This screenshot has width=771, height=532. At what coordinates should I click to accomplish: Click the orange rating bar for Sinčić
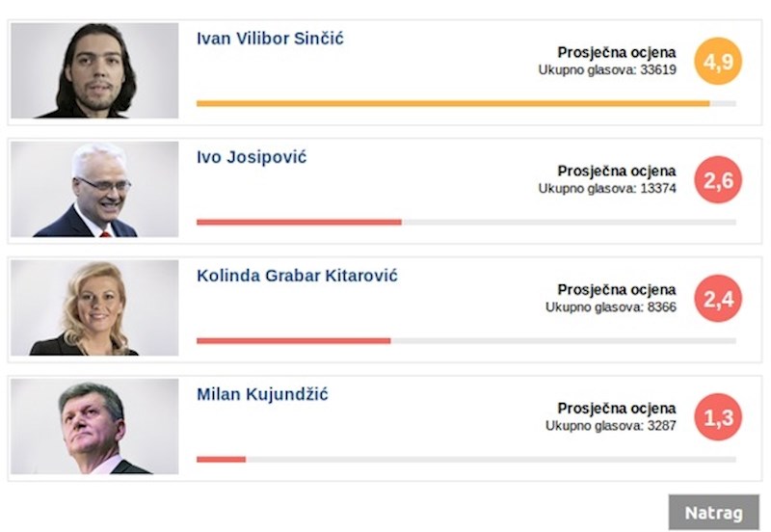point(453,103)
